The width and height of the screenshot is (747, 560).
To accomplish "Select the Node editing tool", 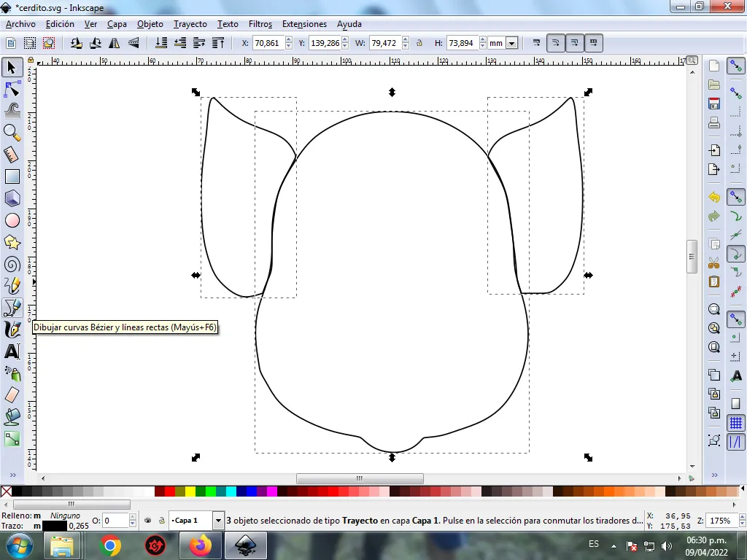I will pyautogui.click(x=12, y=89).
